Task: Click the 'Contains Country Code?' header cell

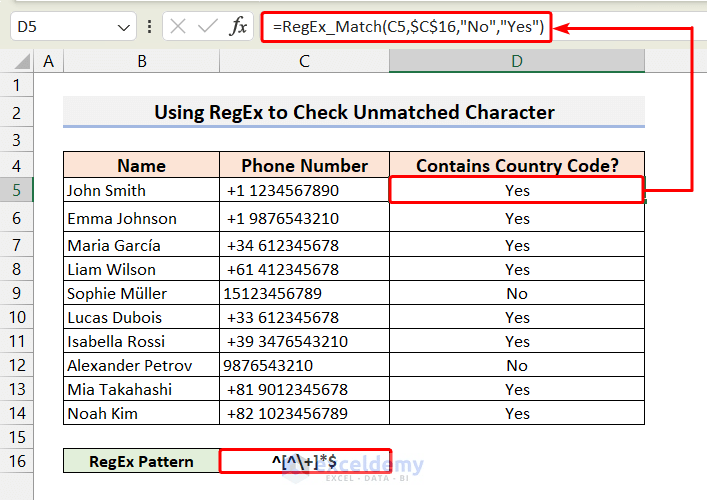Action: [x=517, y=165]
